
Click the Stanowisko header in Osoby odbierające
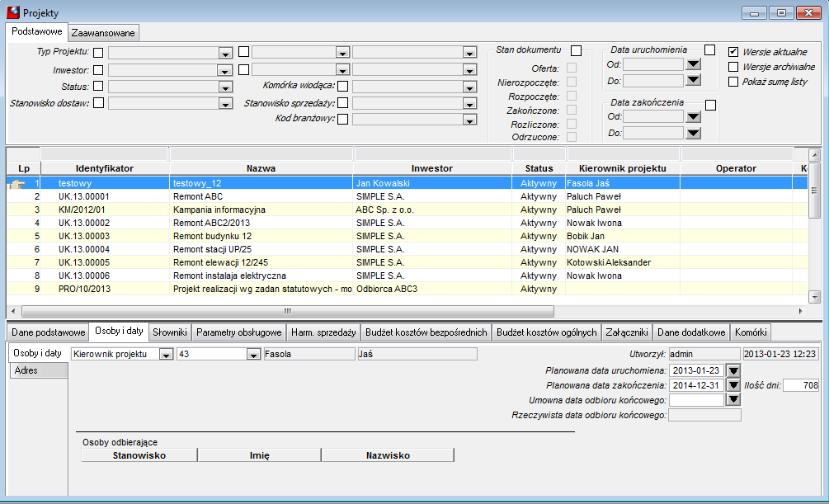pyautogui.click(x=139, y=455)
